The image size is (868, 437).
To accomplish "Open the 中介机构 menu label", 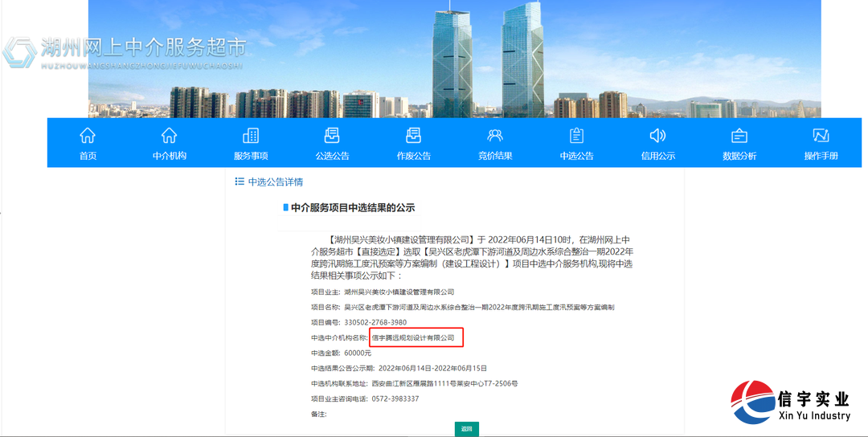I will (170, 156).
